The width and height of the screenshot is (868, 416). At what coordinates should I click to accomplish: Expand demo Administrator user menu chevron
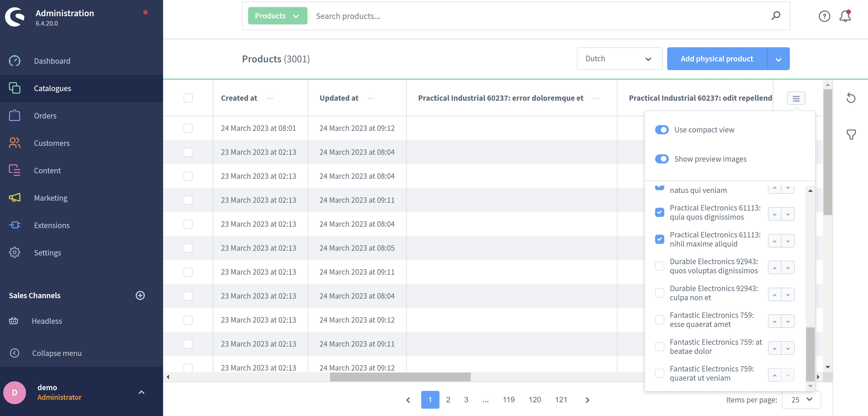(x=142, y=392)
